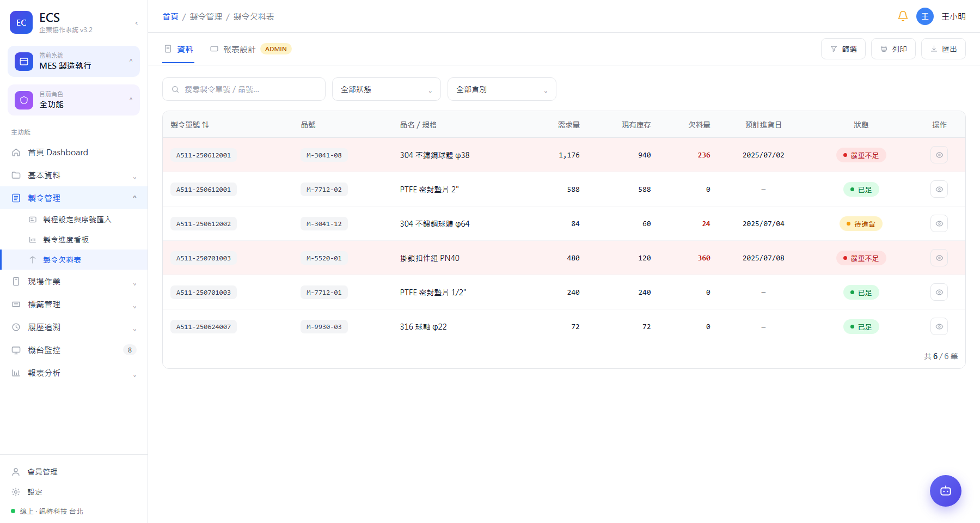Switch to the 資料 tab

(179, 49)
